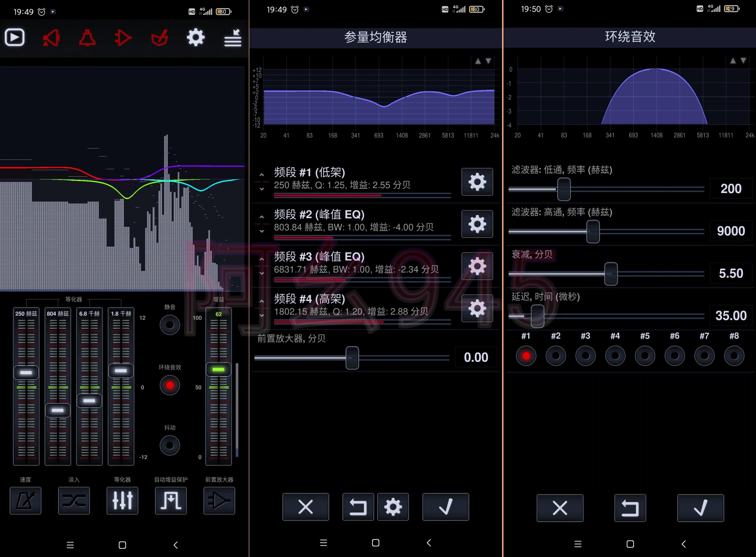This screenshot has width=756, height=557.
Task: Tap the 速度 metronome icon
Action: coord(26,500)
